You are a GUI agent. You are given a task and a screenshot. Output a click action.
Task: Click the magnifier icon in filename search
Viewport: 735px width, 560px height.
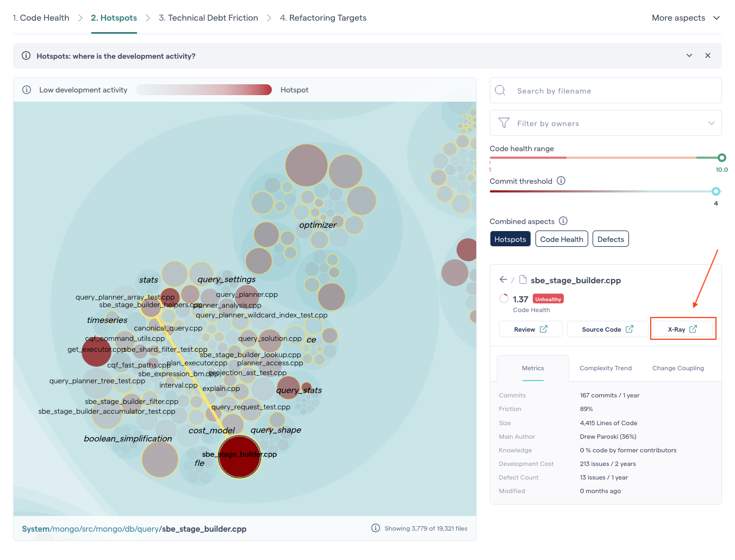[501, 90]
